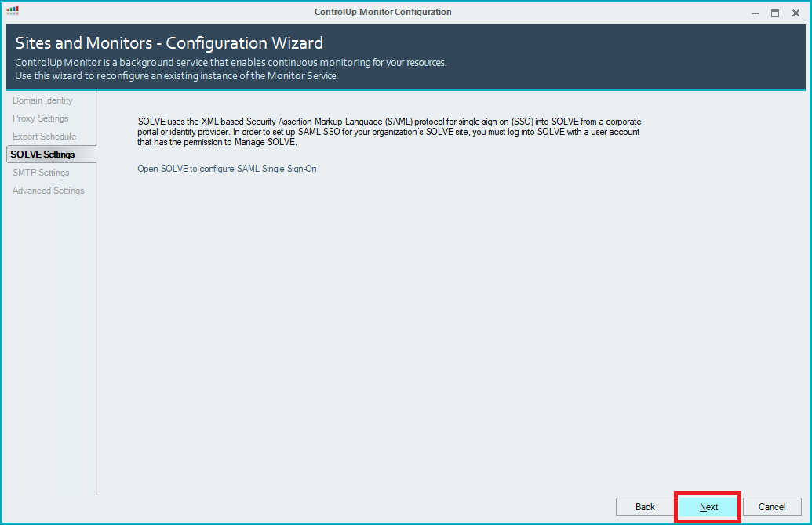Switch to Proxy Settings in sidebar

41,118
